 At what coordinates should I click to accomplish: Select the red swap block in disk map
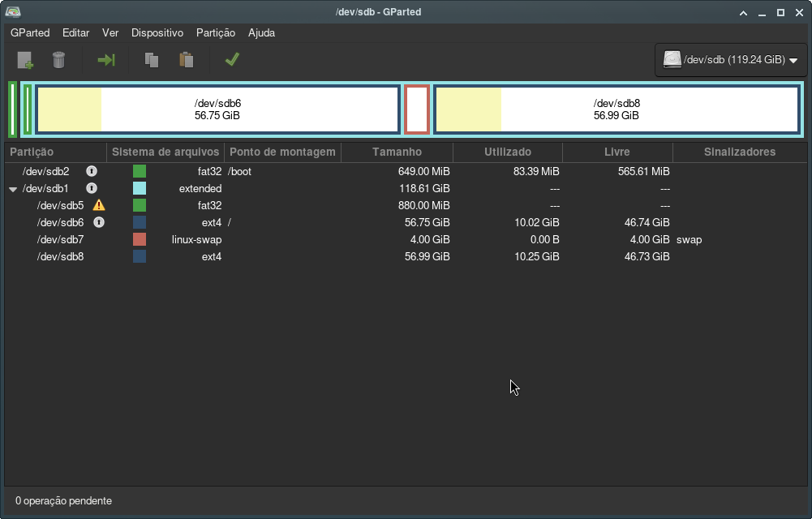pyautogui.click(x=417, y=109)
